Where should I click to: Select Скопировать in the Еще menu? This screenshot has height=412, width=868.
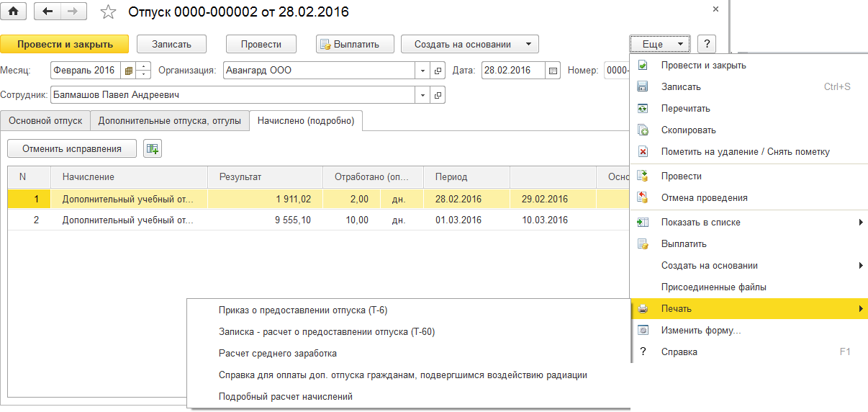coord(749,130)
